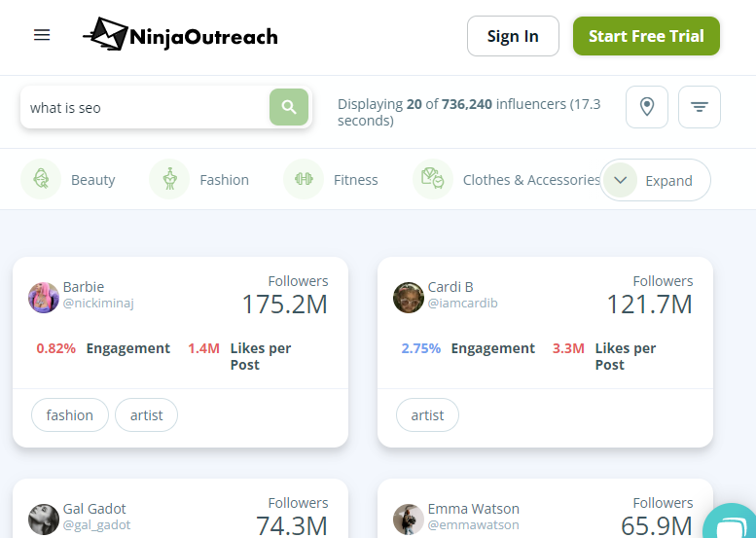Screen dimensions: 756x538
Task: Open Barbie's profile avatar
Action: click(44, 297)
